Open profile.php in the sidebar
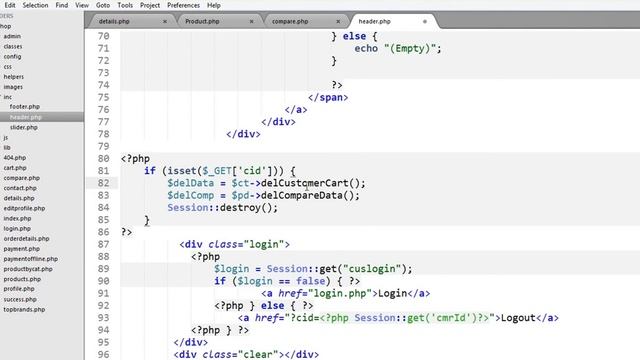The width and height of the screenshot is (640, 360). pyautogui.click(x=19, y=289)
